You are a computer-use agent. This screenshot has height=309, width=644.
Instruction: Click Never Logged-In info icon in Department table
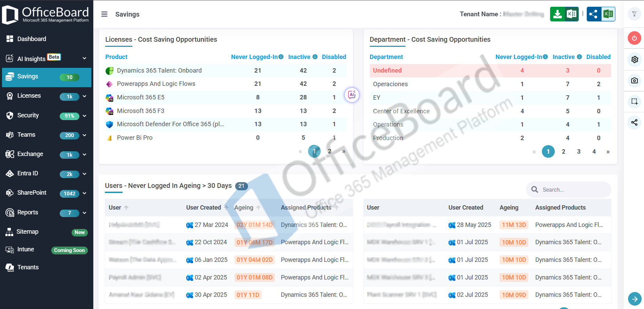(545, 57)
